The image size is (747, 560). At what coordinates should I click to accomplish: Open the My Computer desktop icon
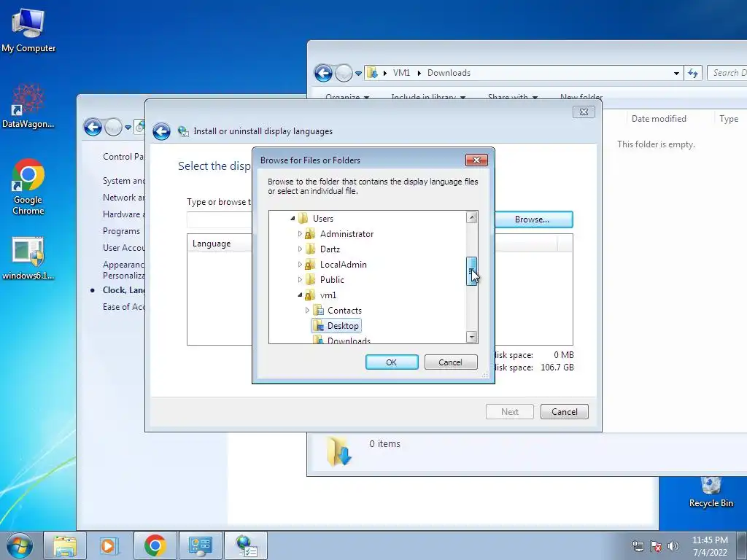28,31
